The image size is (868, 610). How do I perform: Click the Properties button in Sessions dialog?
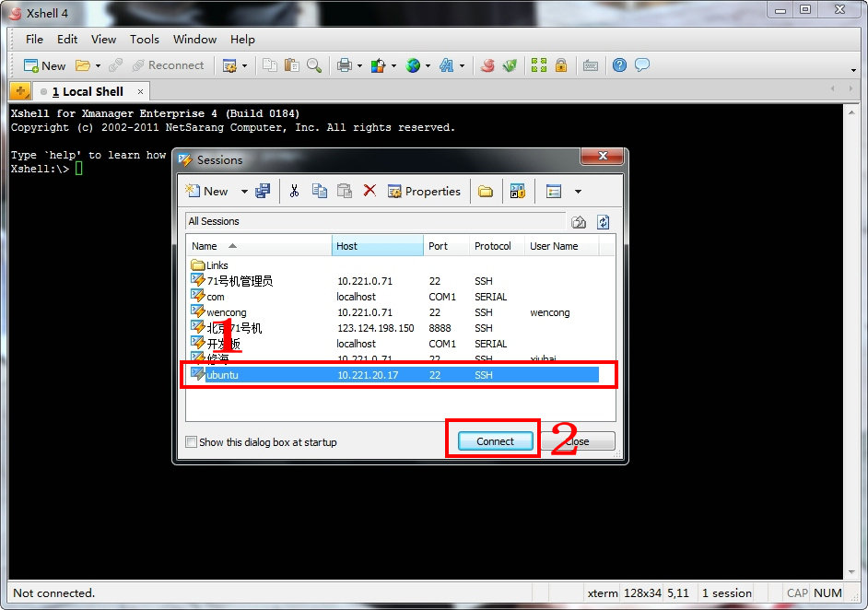(424, 192)
